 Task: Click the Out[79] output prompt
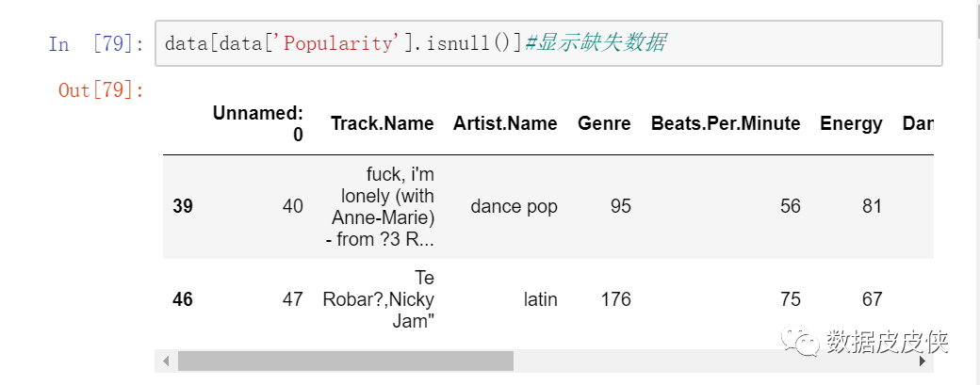coord(101,90)
